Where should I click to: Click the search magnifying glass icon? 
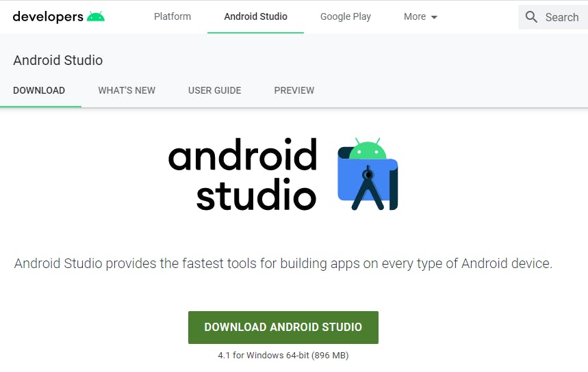tap(531, 17)
